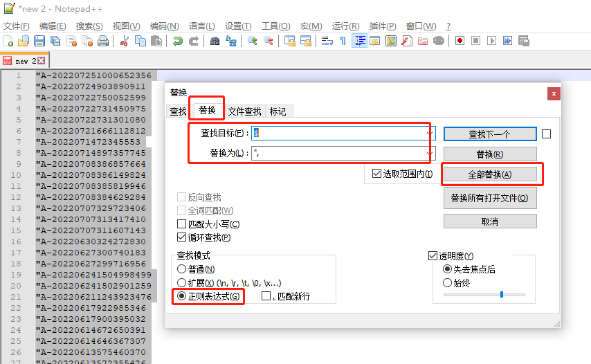Click the 全部替换 button
This screenshot has width=591, height=364.
tap(490, 174)
